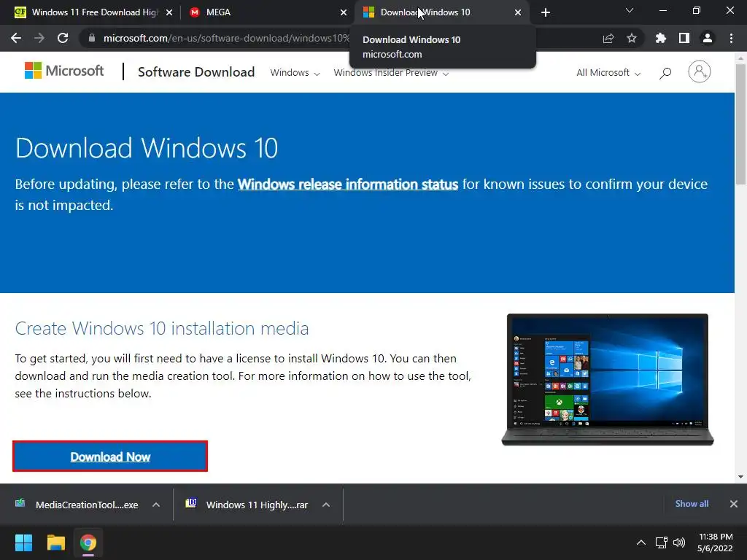This screenshot has width=747, height=560.
Task: Click the Create Windows 10 installation media heading
Action: [162, 329]
